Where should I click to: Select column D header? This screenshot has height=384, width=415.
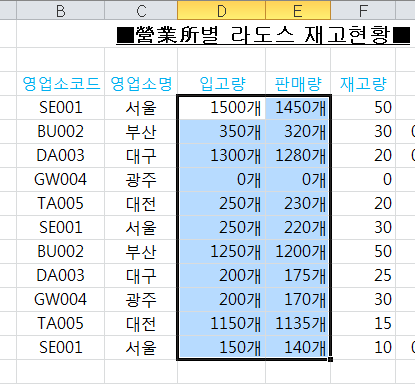pos(221,10)
